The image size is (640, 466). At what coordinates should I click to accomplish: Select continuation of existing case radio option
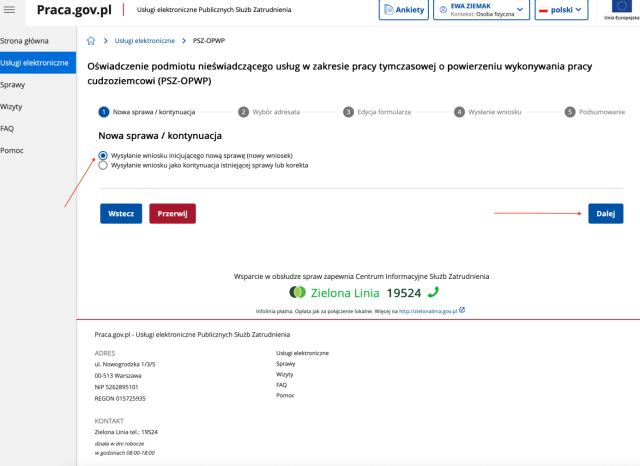click(103, 165)
